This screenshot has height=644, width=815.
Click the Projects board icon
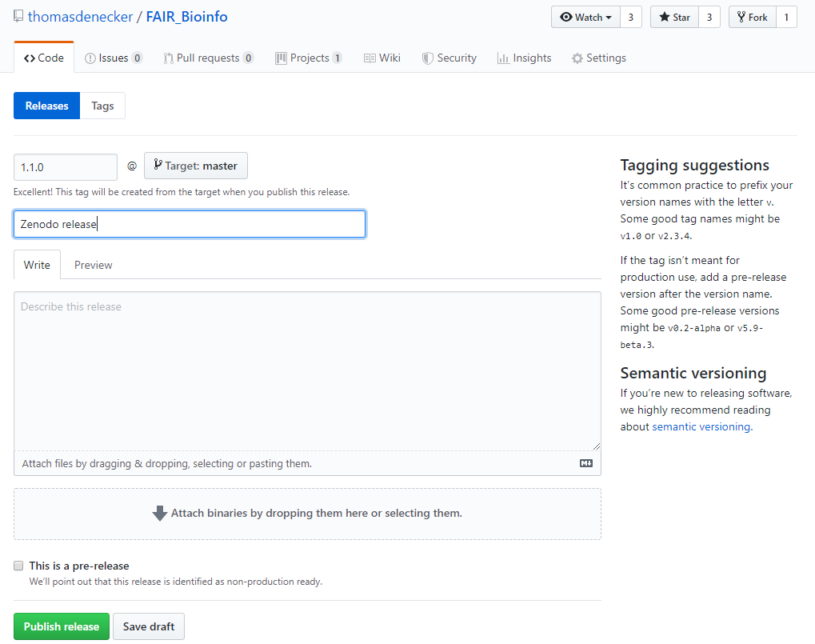(282, 58)
